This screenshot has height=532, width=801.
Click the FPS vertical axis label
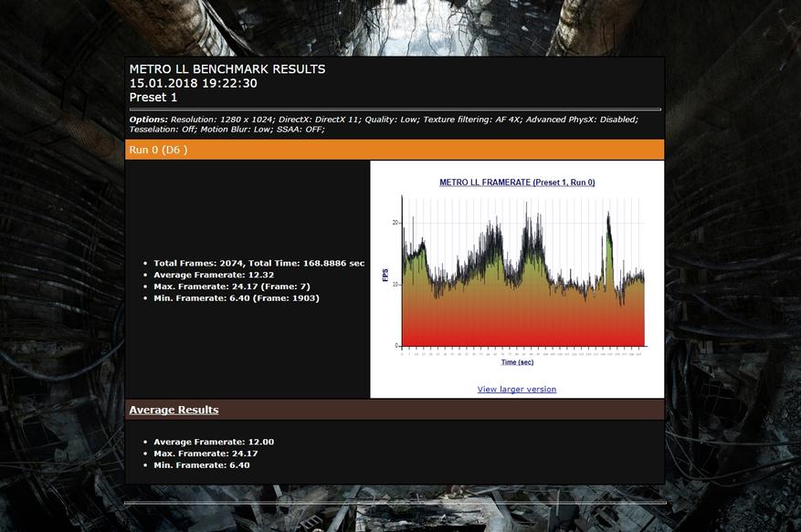pos(385,274)
